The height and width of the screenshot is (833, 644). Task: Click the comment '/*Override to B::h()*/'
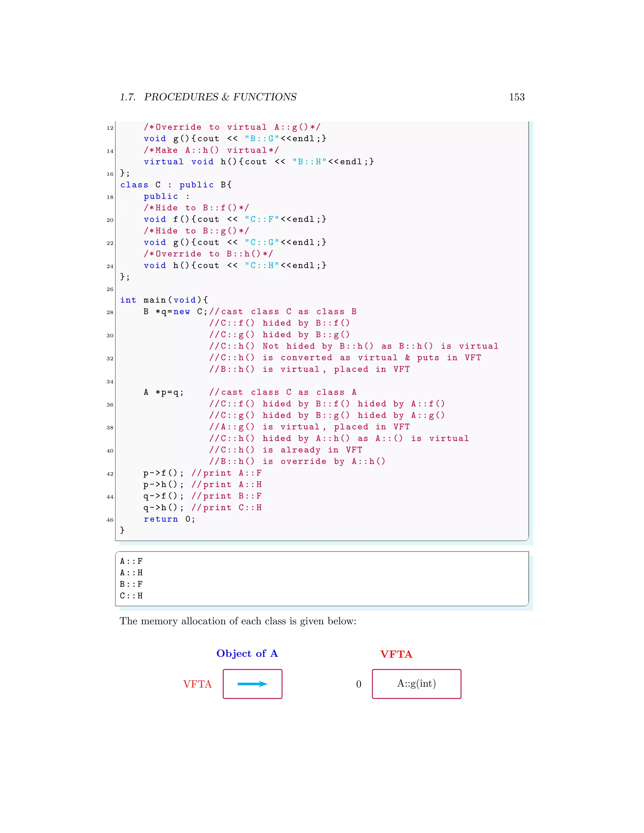click(208, 254)
